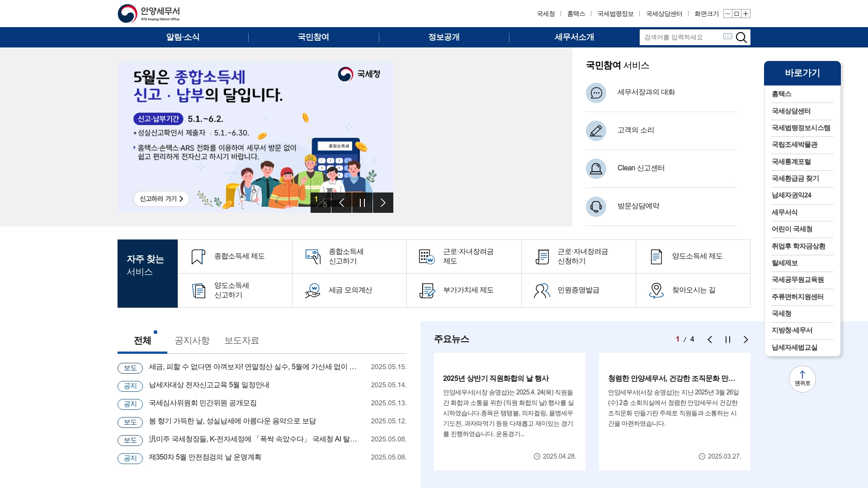Open 방문상담예약 headset icon
Viewport: 868px width, 488px height.
pos(596,206)
